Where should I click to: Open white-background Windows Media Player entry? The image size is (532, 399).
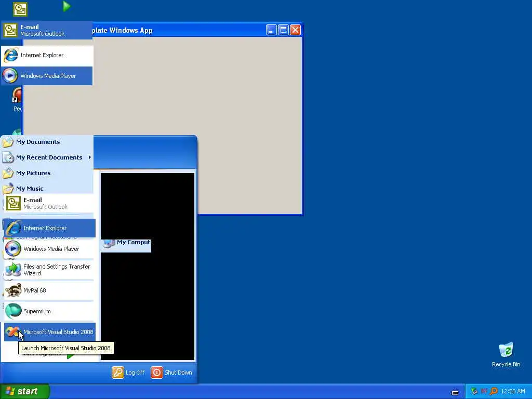[x=49, y=249]
